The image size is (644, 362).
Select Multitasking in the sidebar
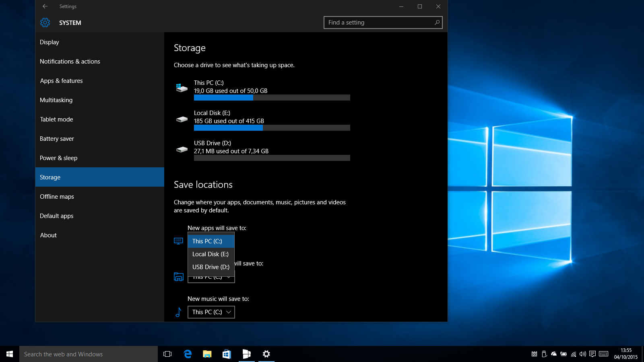tap(100, 100)
